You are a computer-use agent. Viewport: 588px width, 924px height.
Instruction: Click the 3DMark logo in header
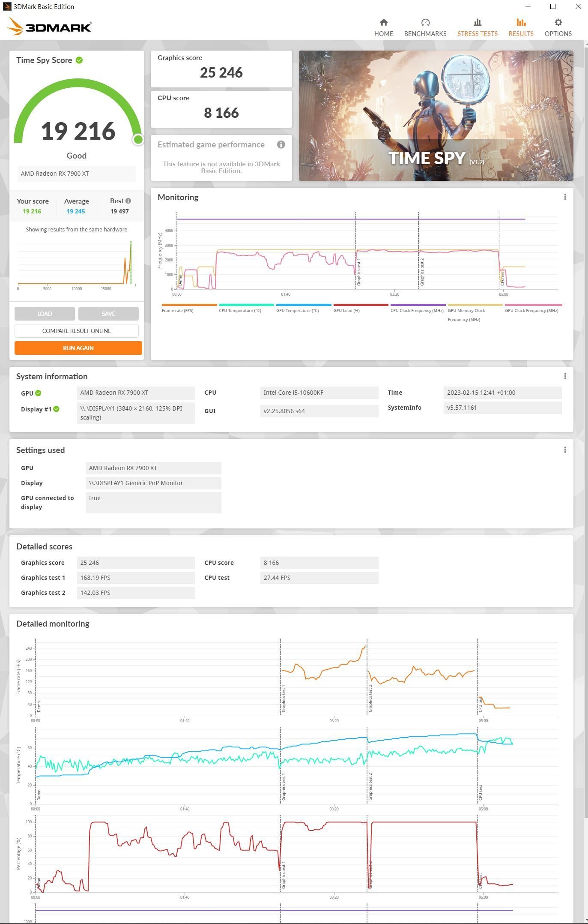(49, 27)
